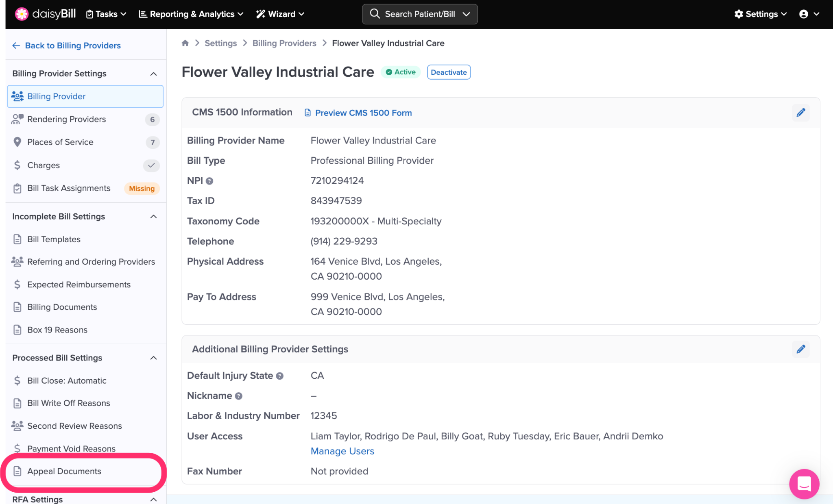
Task: Click the Deactivate button
Action: click(449, 72)
